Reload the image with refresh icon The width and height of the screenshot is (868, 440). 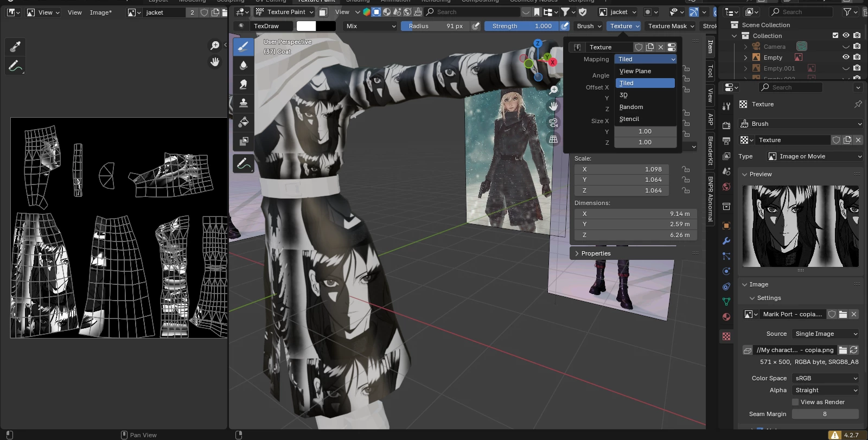pos(854,350)
